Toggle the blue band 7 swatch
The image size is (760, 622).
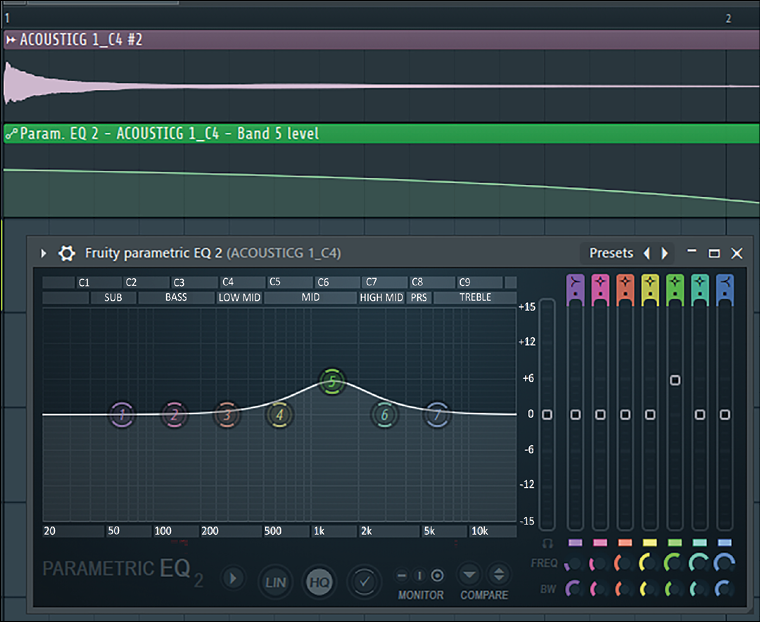coord(725,542)
